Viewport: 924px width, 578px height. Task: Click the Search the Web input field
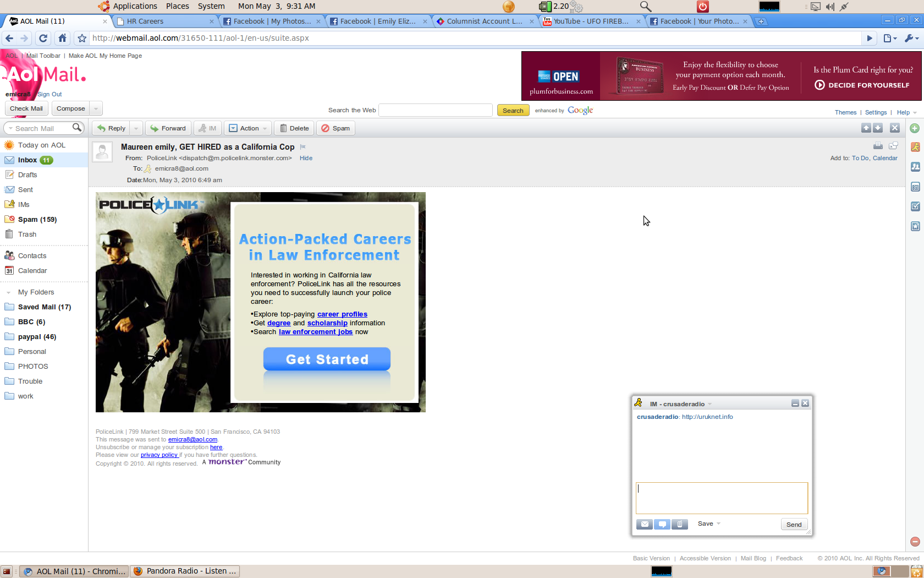click(x=436, y=110)
